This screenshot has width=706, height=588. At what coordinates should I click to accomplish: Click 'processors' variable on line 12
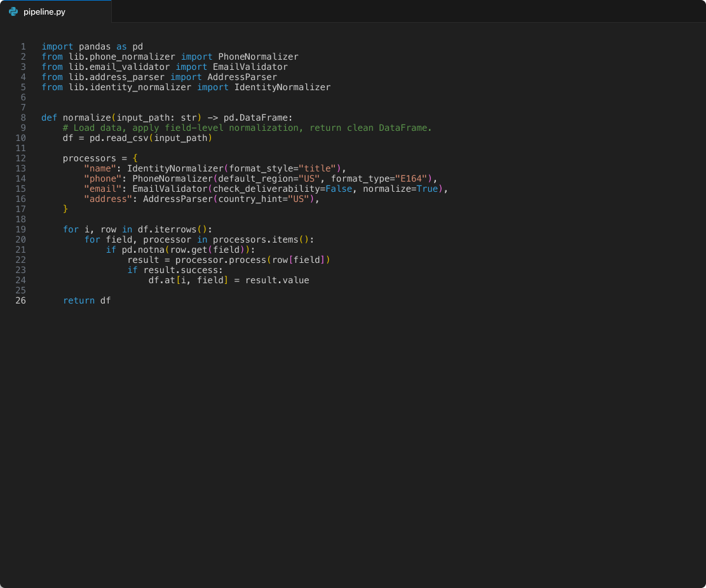click(90, 158)
